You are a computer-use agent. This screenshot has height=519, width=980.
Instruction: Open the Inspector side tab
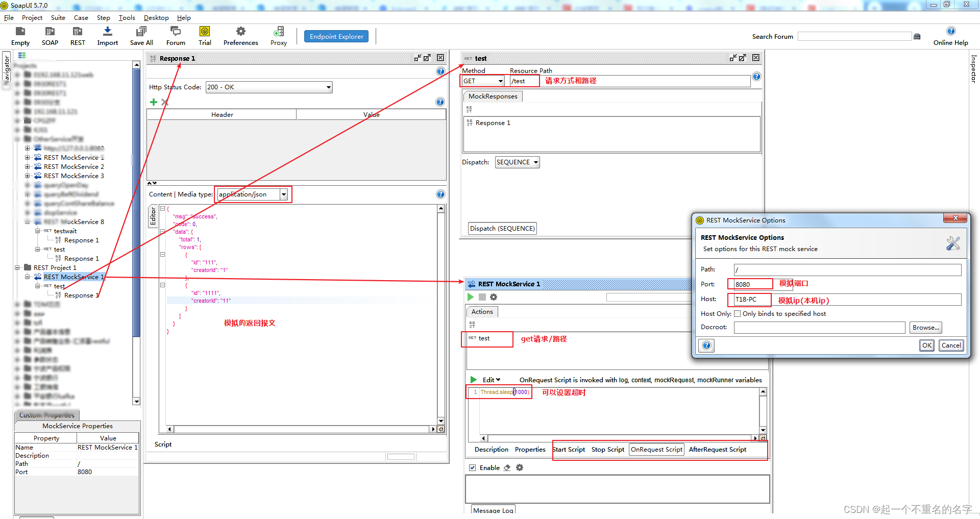point(974,69)
